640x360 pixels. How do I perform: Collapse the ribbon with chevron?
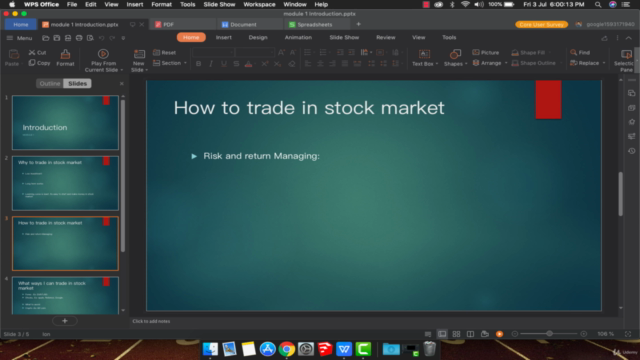(629, 38)
